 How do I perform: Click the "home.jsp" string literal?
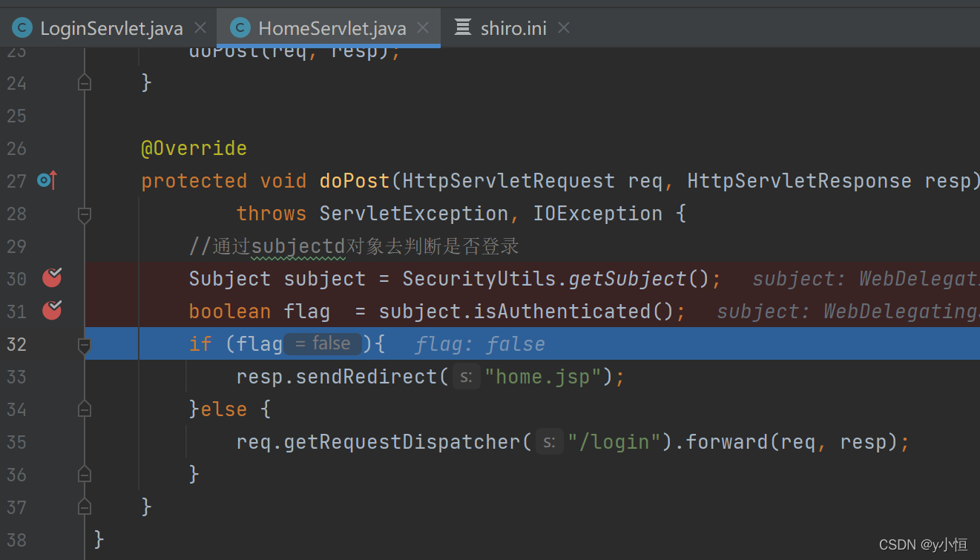tap(543, 377)
